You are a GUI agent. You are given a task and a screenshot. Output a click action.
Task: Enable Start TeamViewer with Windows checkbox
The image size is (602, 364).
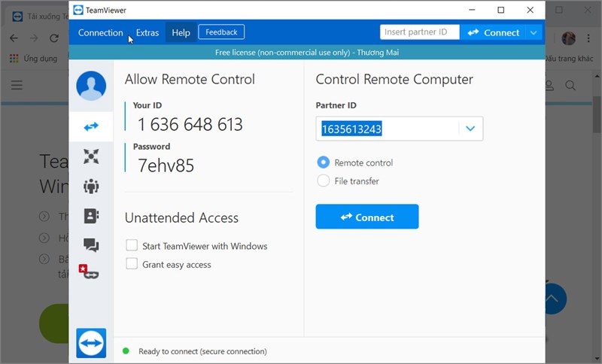tap(132, 246)
